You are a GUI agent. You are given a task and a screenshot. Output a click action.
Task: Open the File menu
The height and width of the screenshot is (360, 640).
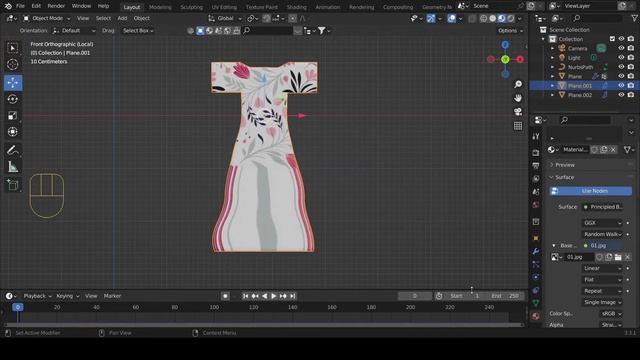click(20, 6)
